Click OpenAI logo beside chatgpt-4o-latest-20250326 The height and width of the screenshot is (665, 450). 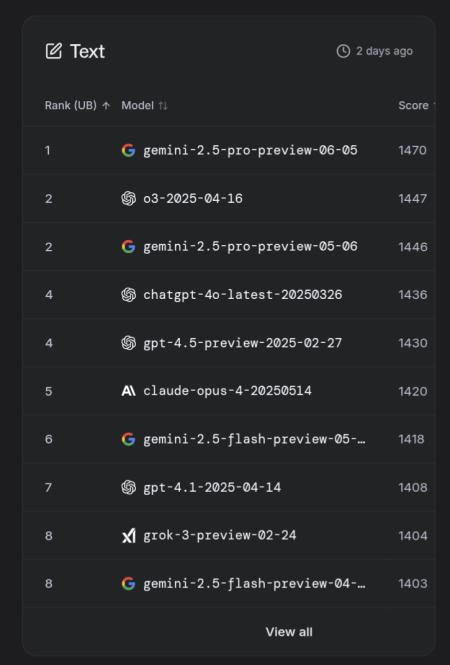(x=129, y=294)
